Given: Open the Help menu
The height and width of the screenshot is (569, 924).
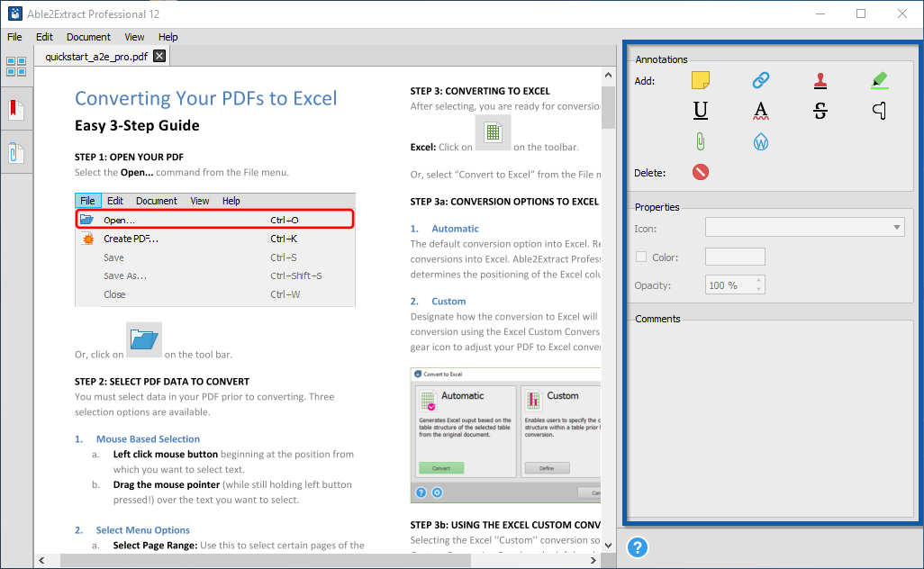Looking at the screenshot, I should pos(168,37).
